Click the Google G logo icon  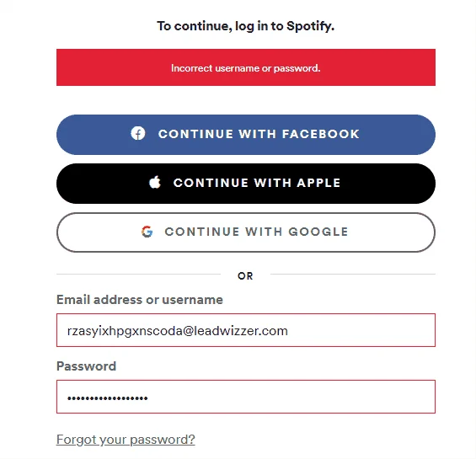[147, 232]
